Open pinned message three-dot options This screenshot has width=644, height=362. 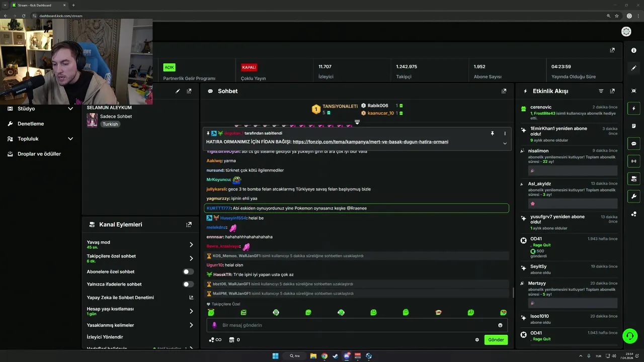pyautogui.click(x=505, y=133)
